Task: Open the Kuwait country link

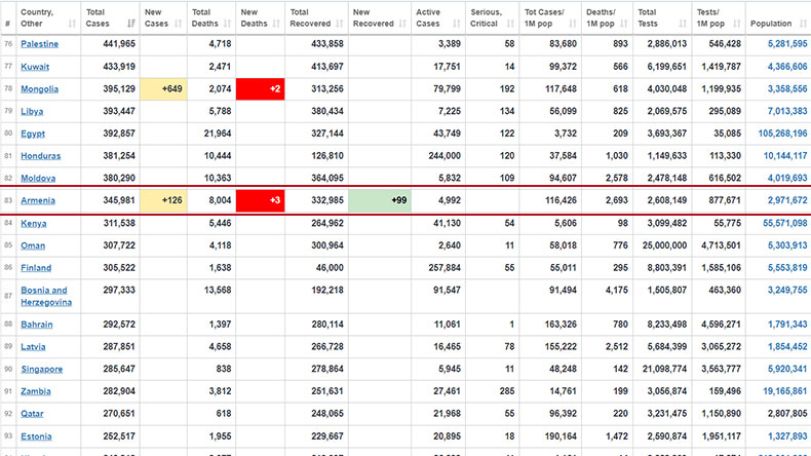Action: (35, 67)
